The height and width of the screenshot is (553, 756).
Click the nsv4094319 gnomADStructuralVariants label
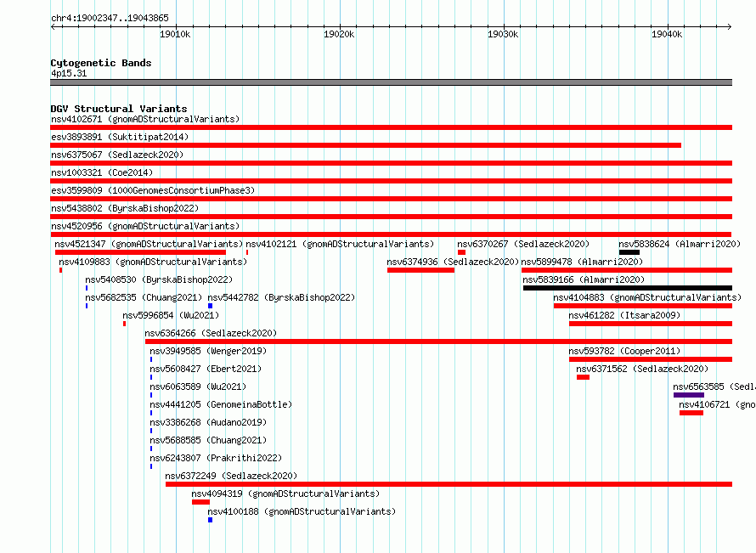point(285,494)
